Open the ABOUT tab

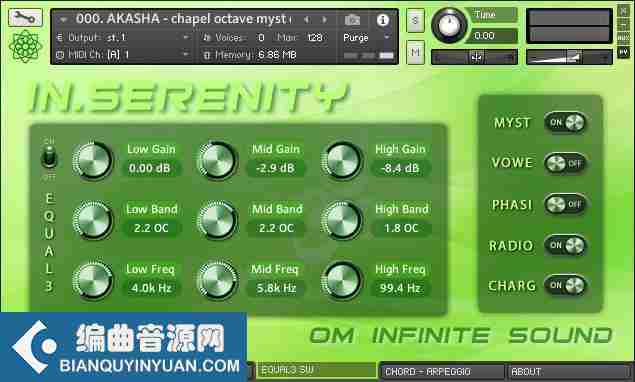point(569,371)
